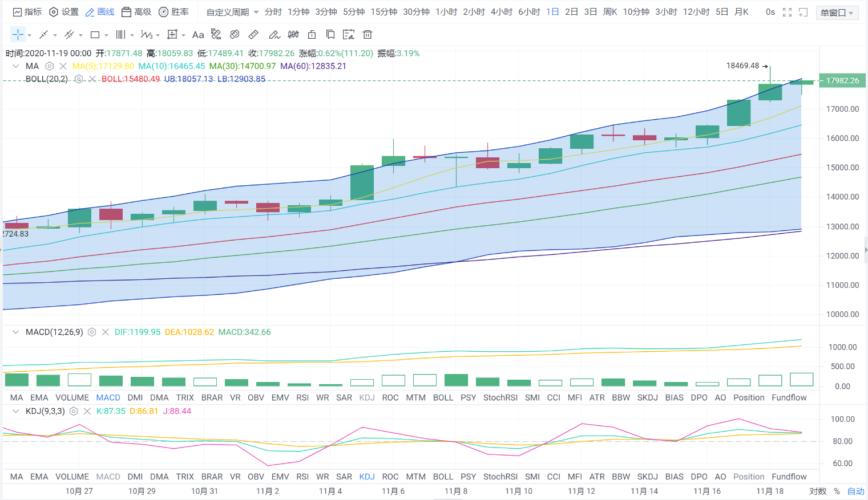Toggle percent scale on the price axis
This screenshot has height=500, width=868.
837,491
